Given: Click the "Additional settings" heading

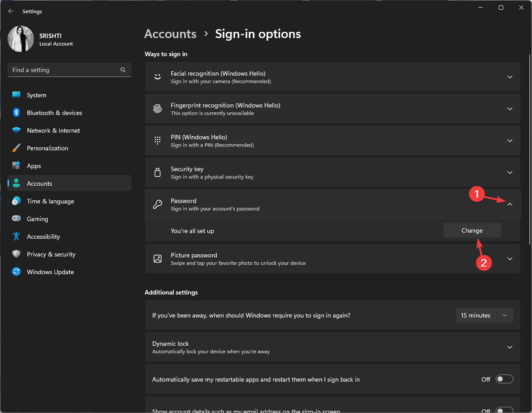Looking at the screenshot, I should [x=171, y=292].
